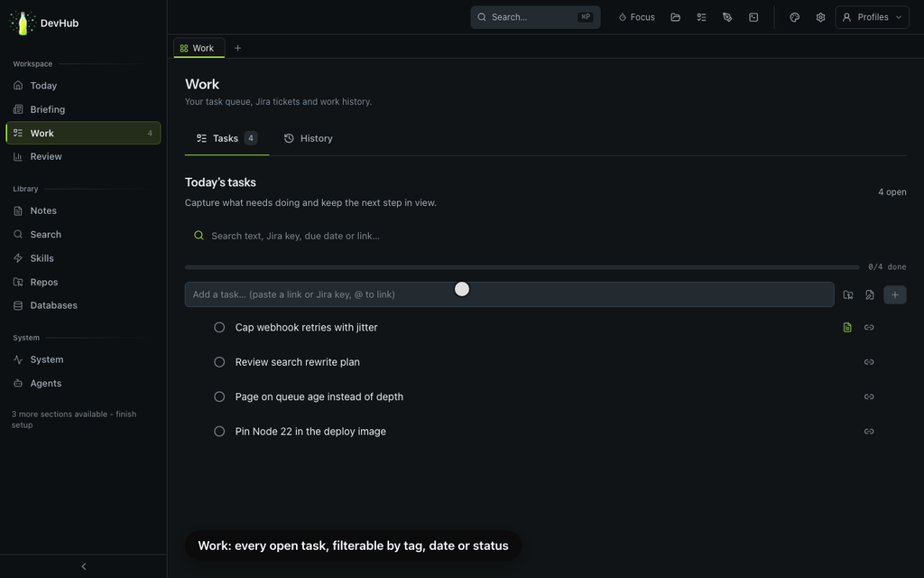Click 'Review search rewrite plan' text
Screen dimensions: 924x578
[x=298, y=362]
